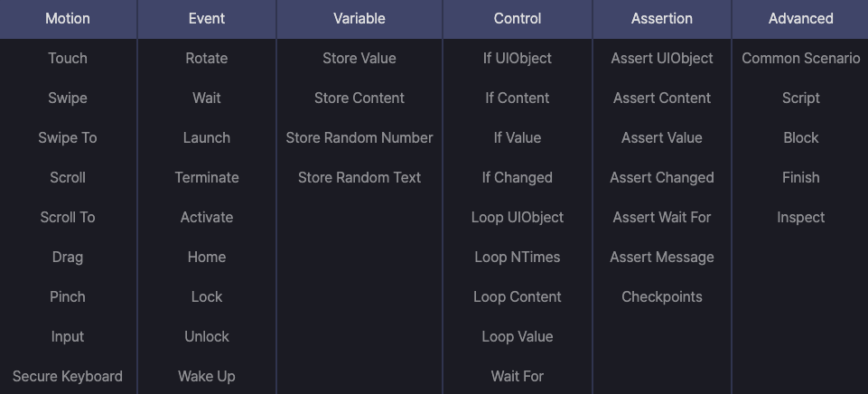The width and height of the screenshot is (868, 394).
Task: Choose the Terminate event
Action: [207, 177]
